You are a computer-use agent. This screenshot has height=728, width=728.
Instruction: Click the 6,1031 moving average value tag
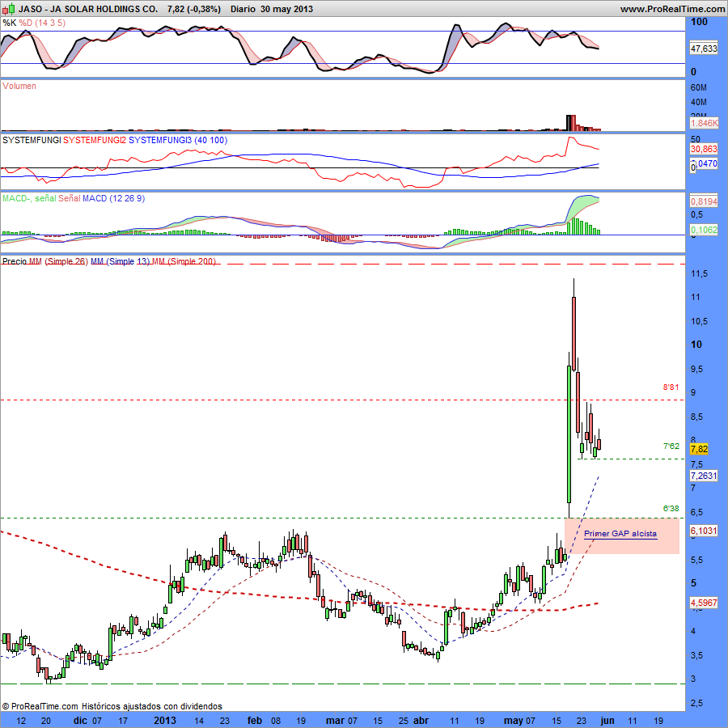[704, 531]
